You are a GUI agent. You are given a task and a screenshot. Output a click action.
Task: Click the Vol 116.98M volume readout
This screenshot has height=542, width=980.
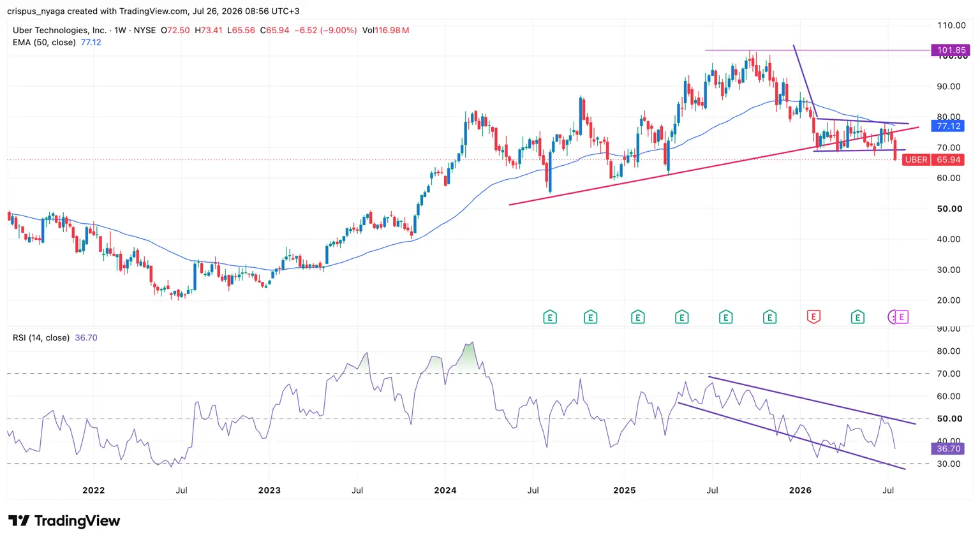point(385,30)
